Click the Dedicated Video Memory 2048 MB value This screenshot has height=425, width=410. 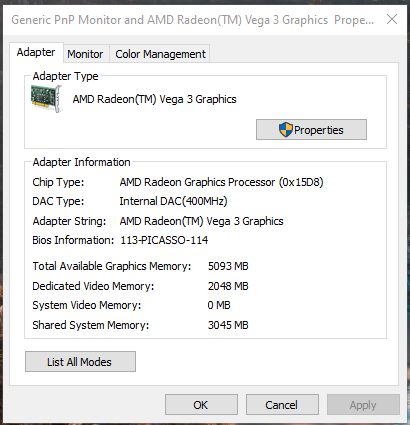coord(228,286)
